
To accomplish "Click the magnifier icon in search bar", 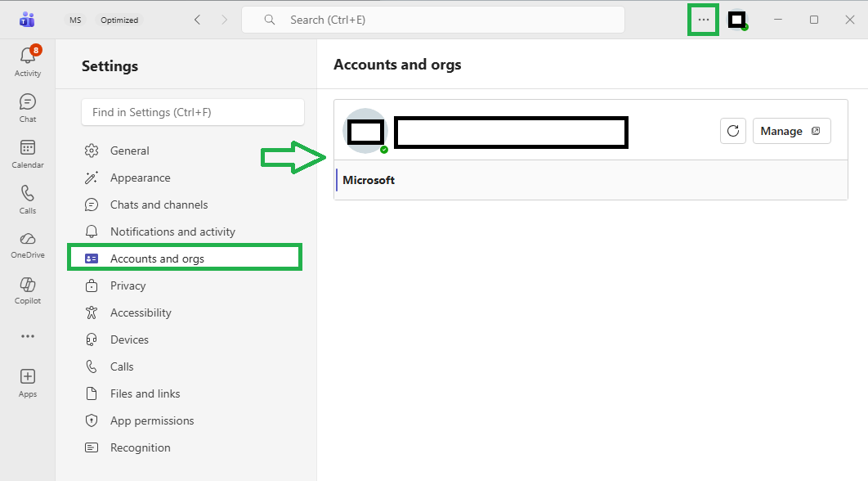I will (x=270, y=20).
